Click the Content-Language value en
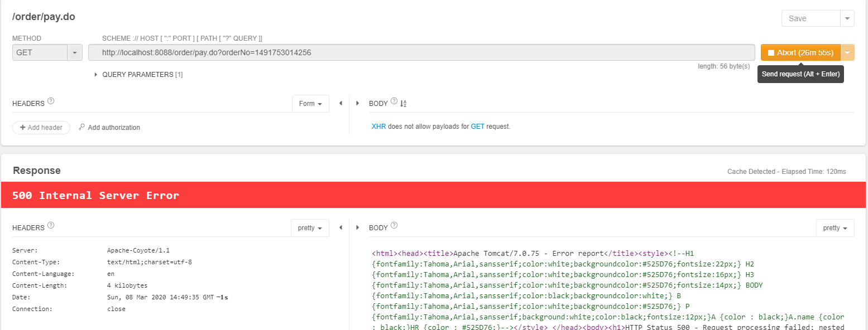The image size is (868, 330). tap(111, 274)
